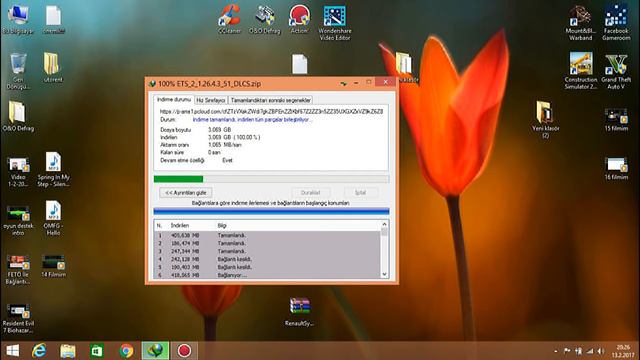Select the 16 filmim video file
This screenshot has height=360, width=640.
[616, 168]
